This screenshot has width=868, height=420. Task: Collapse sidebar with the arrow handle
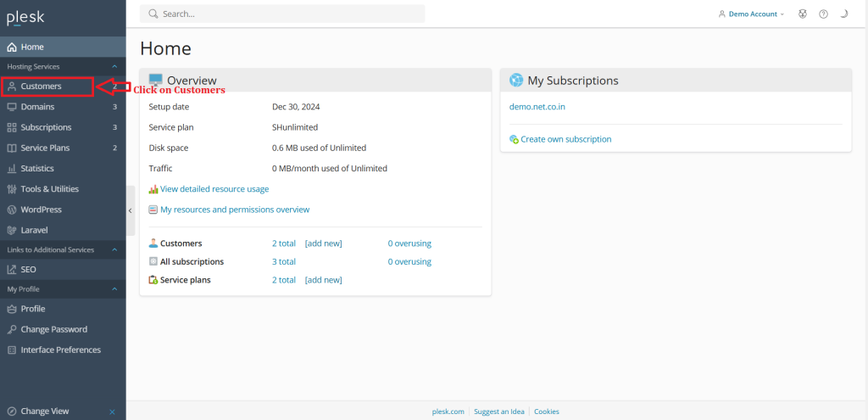(x=131, y=210)
